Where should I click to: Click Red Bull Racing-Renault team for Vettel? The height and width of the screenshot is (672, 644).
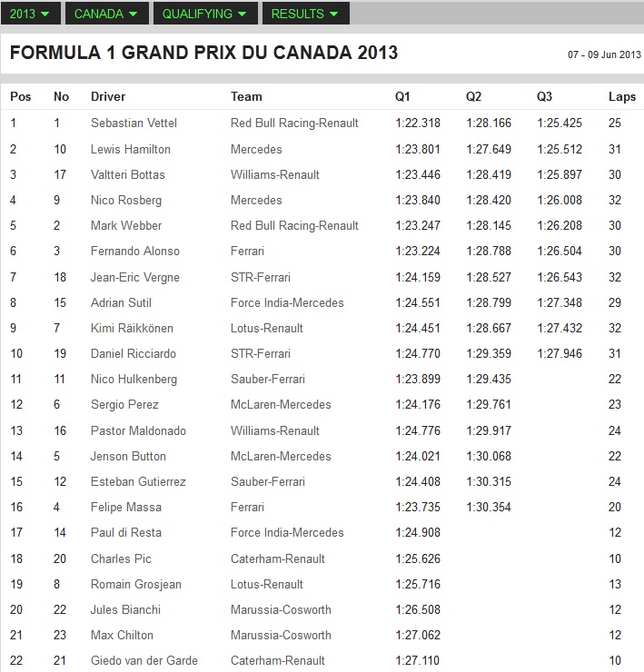(x=294, y=123)
